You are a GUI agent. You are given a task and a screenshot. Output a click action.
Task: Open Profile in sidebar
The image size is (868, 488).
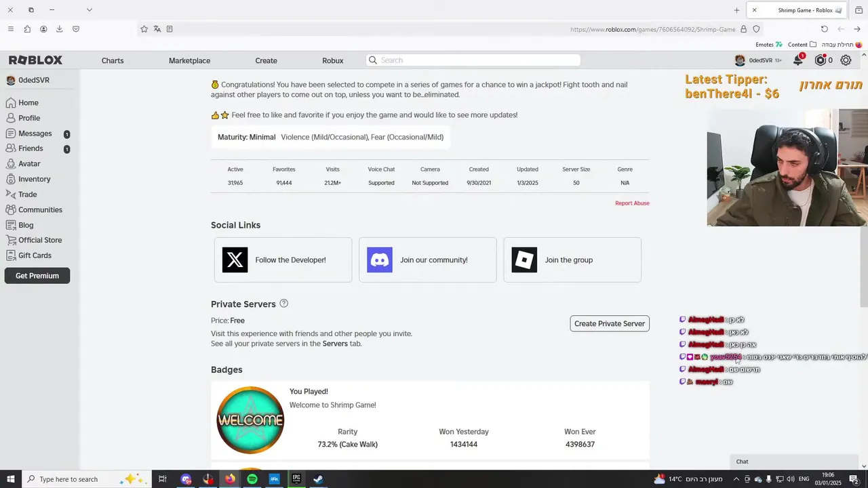29,118
